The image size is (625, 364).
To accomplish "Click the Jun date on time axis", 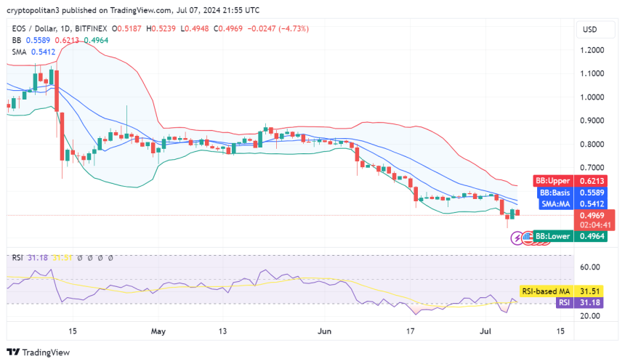I will pyautogui.click(x=325, y=331).
